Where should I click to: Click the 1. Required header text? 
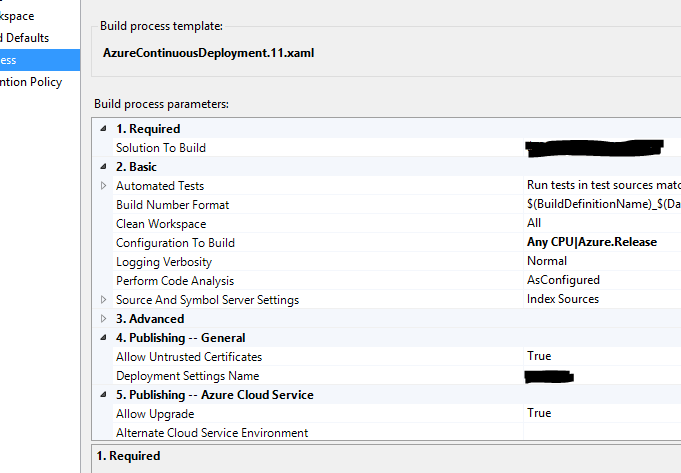point(148,129)
